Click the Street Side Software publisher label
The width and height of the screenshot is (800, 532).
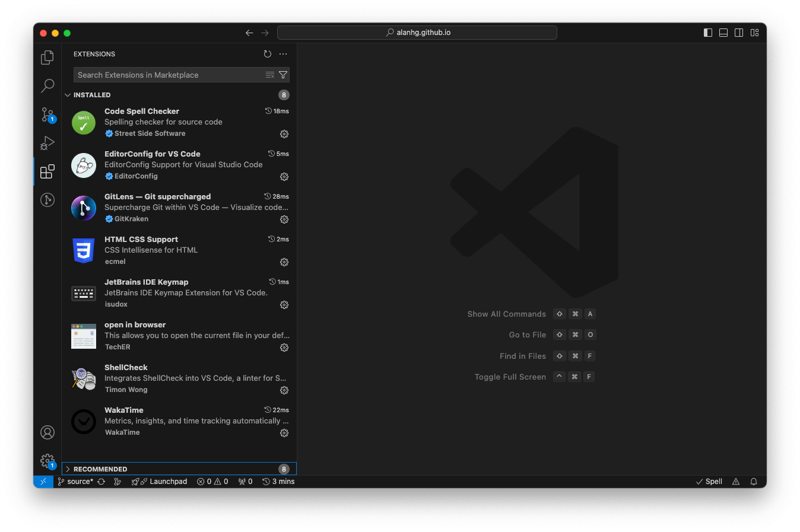(150, 133)
